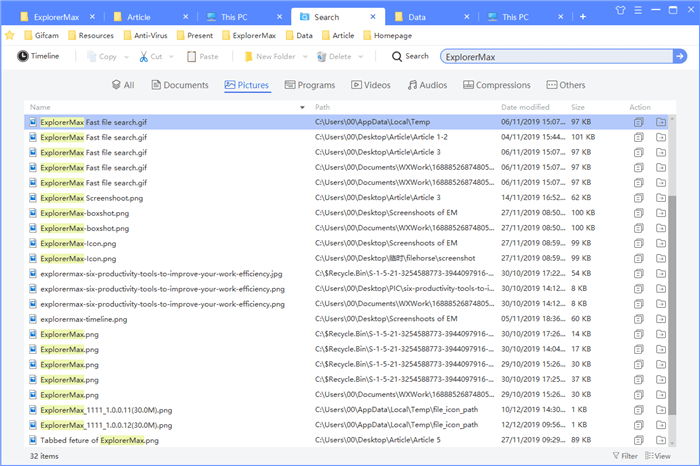
Task: Click the bookmarks star icon
Action: click(x=10, y=35)
